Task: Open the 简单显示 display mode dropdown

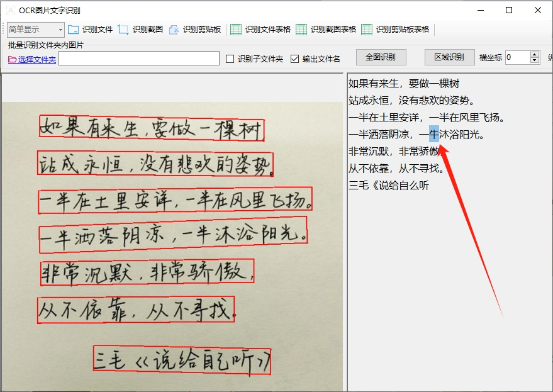Action: (x=60, y=29)
